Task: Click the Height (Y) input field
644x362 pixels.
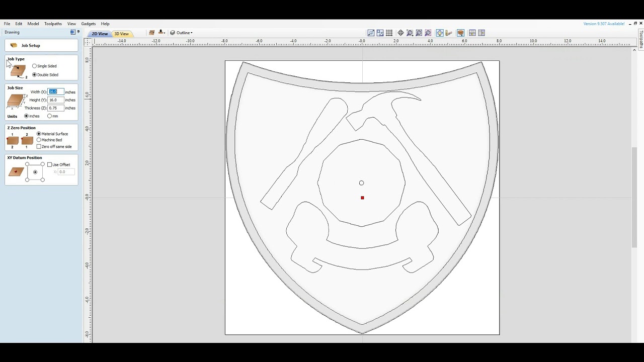Action: (55, 100)
